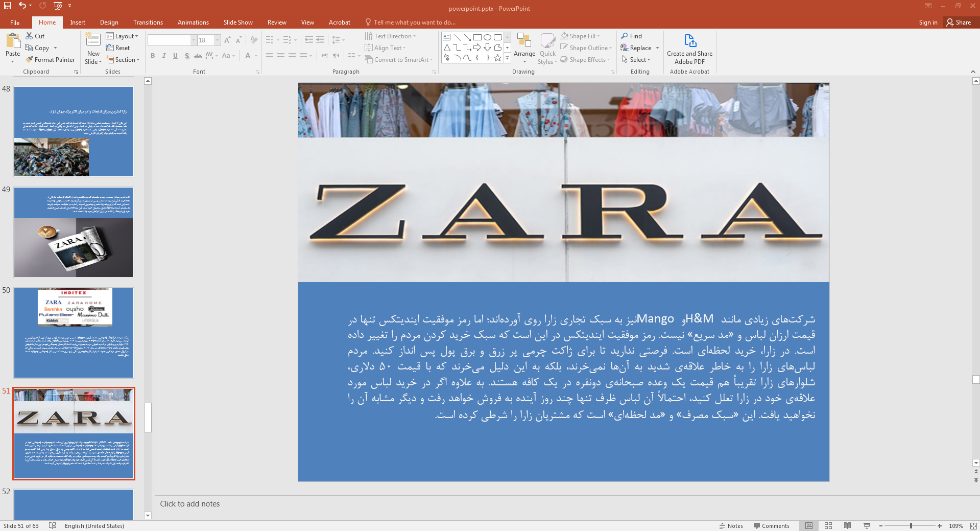Screen dimensions: 980x531
Task: Switch to the Insert tab
Action: 78,22
